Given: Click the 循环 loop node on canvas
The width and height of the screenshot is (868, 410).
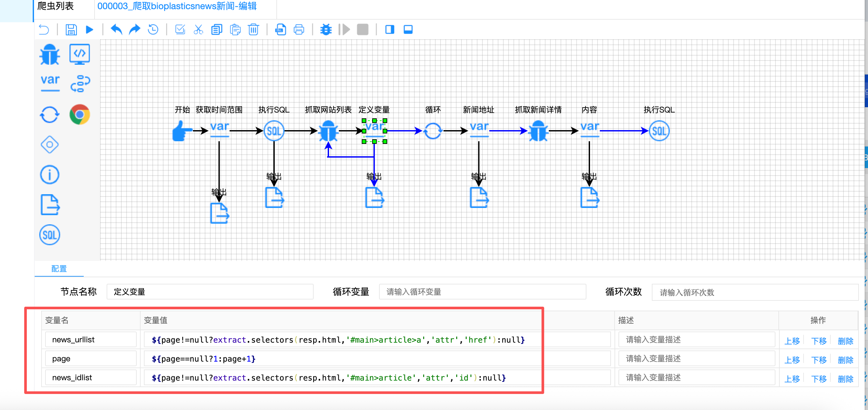Looking at the screenshot, I should pos(433,131).
